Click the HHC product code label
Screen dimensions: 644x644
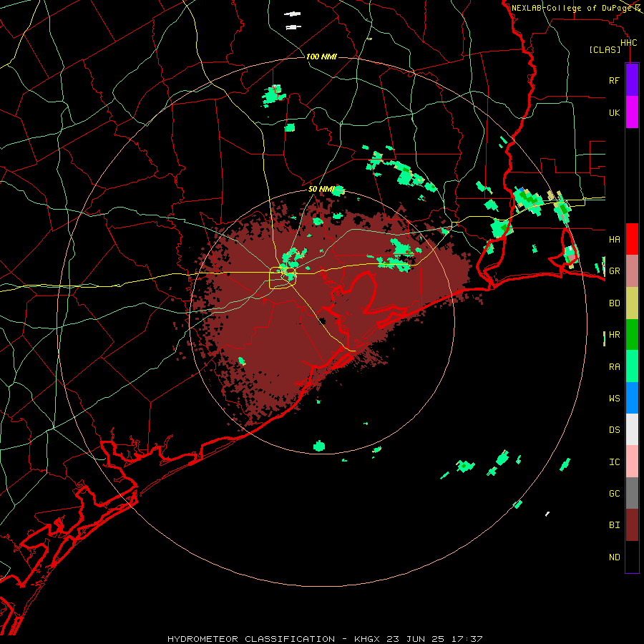[628, 43]
